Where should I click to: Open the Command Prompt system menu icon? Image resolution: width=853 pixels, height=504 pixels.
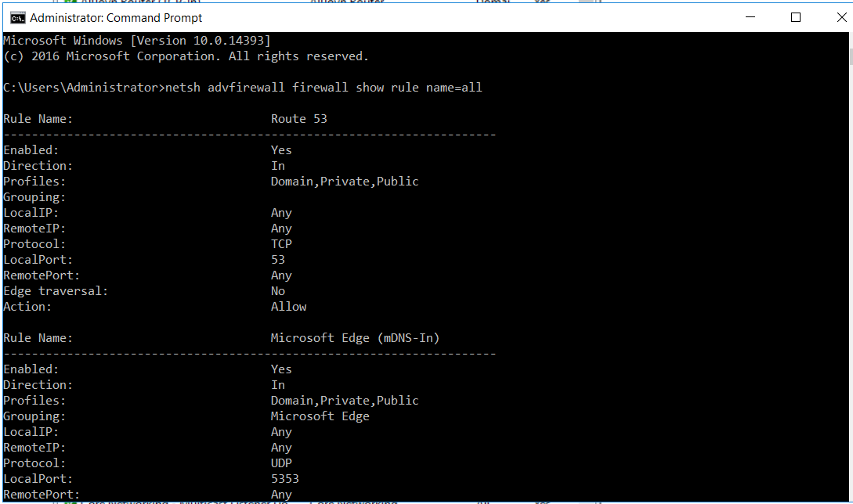point(17,18)
